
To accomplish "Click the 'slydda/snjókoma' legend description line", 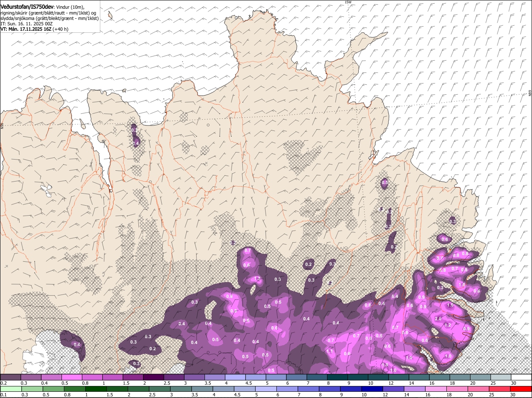I will point(49,18).
